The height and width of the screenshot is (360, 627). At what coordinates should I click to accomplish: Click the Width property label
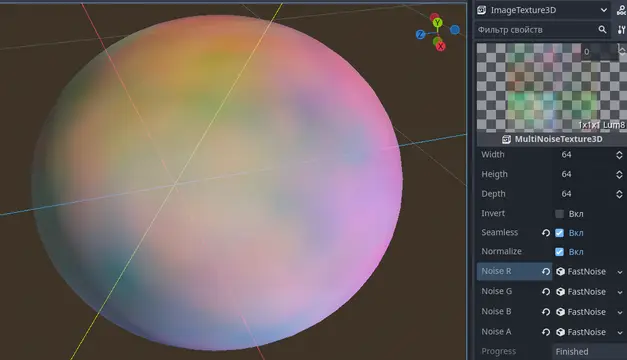(x=493, y=154)
